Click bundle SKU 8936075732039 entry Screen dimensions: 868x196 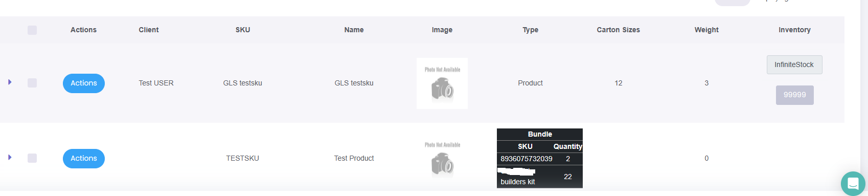click(x=527, y=159)
